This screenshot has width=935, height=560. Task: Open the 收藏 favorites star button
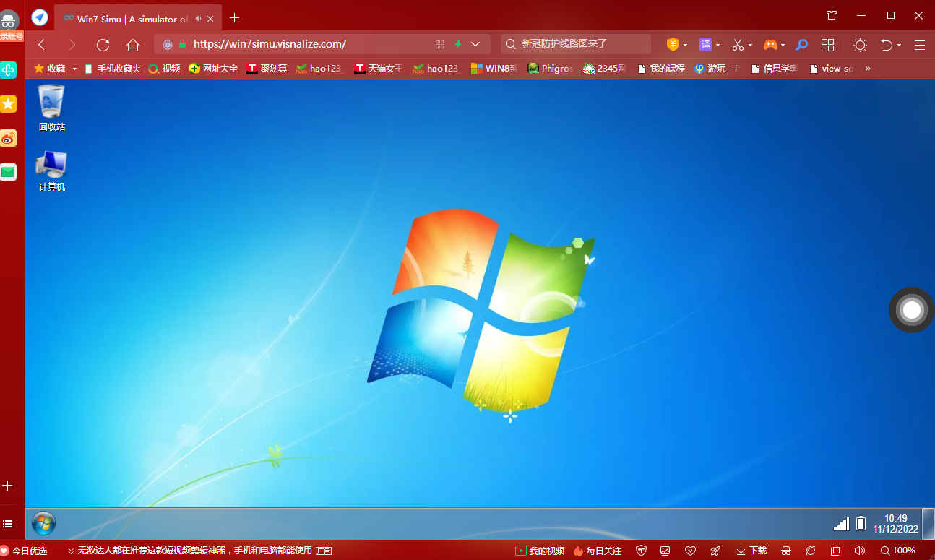(x=50, y=69)
